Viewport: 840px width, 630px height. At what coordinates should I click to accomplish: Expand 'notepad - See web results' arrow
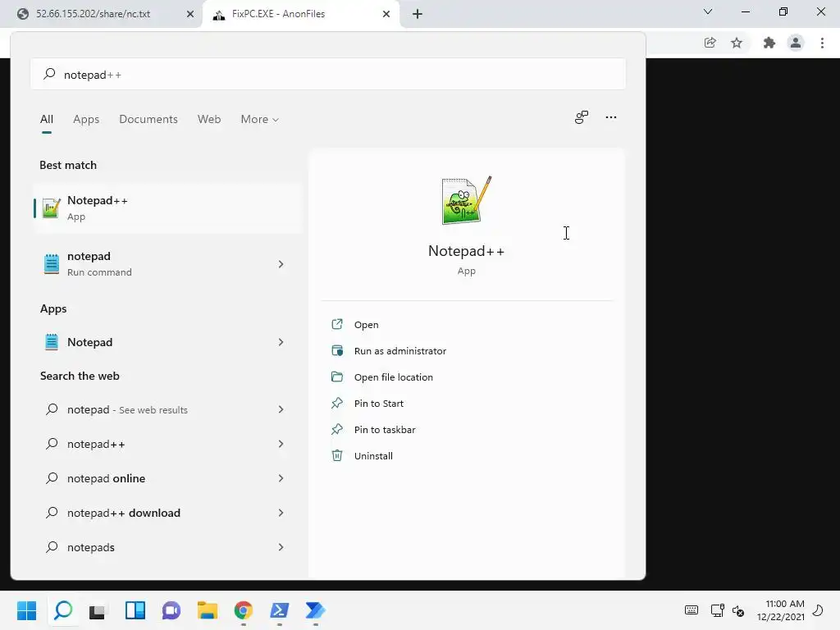coord(281,410)
